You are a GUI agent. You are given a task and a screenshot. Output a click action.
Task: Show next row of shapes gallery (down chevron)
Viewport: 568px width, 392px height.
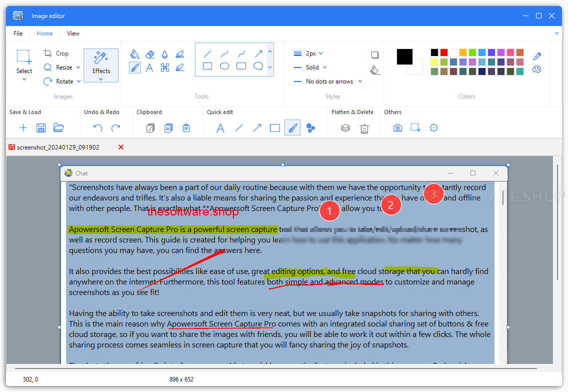point(270,67)
